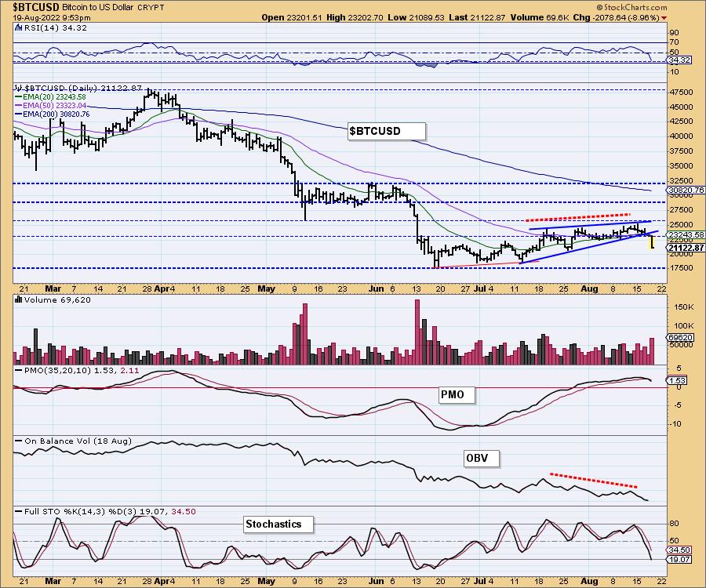
Task: Click the Aug label on bottom date axis
Action: pos(589,581)
